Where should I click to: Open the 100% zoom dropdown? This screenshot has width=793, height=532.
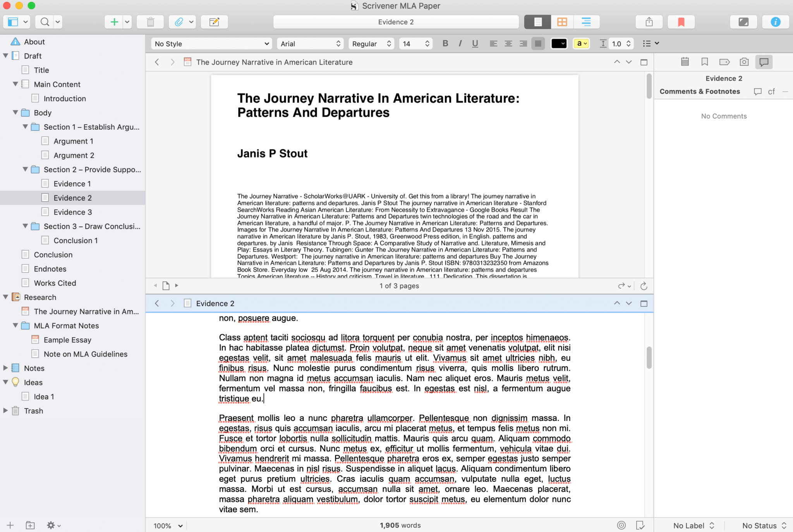(x=168, y=525)
